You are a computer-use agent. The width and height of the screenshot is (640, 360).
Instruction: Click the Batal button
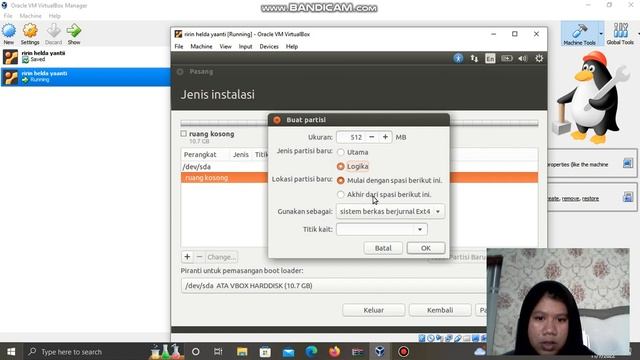pyautogui.click(x=383, y=248)
